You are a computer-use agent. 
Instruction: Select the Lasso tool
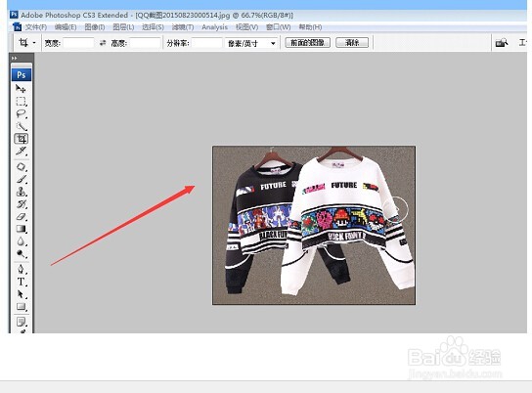(x=22, y=114)
